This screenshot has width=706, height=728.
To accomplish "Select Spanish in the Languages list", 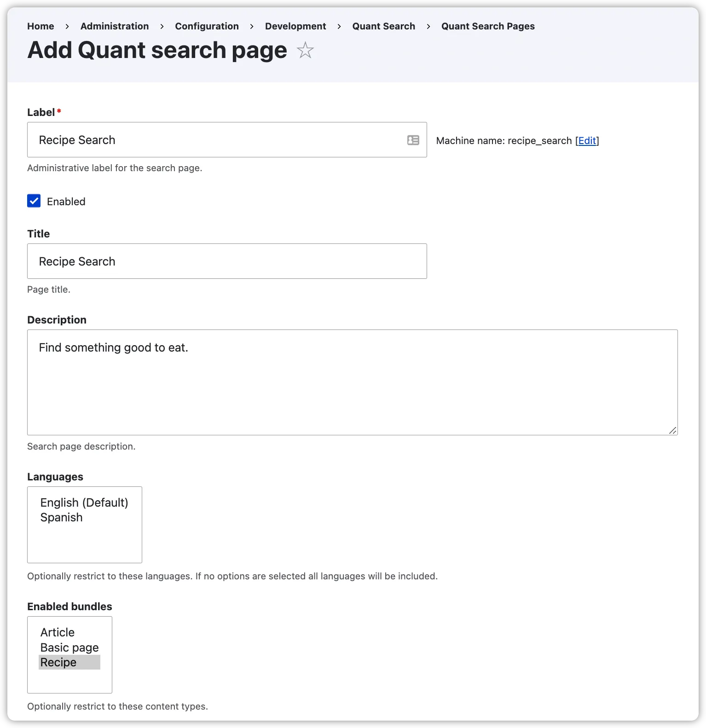I will [x=61, y=517].
